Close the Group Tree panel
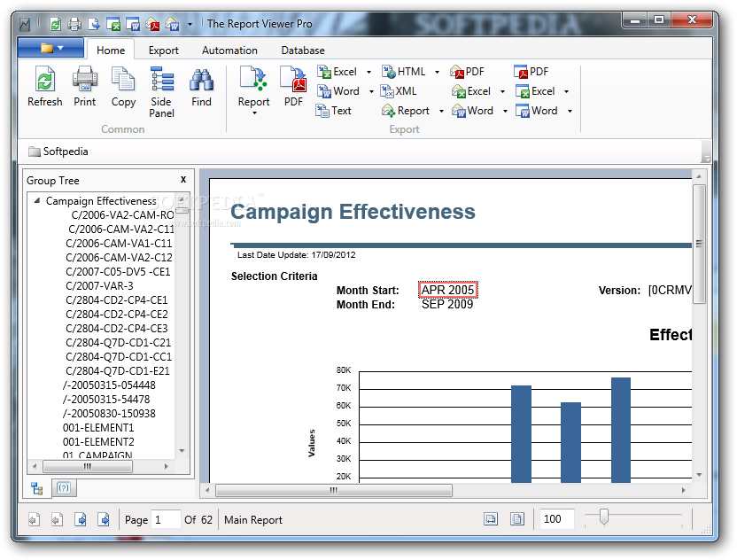The height and width of the screenshot is (560, 737). (183, 180)
